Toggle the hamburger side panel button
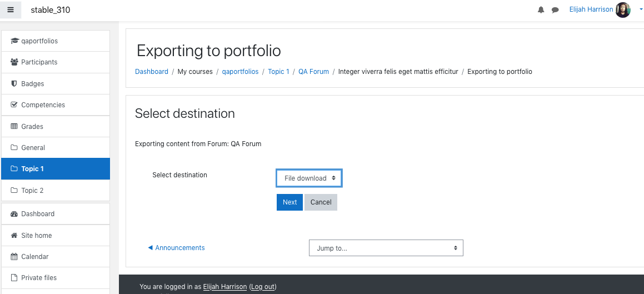Image resolution: width=644 pixels, height=294 pixels. pyautogui.click(x=11, y=10)
